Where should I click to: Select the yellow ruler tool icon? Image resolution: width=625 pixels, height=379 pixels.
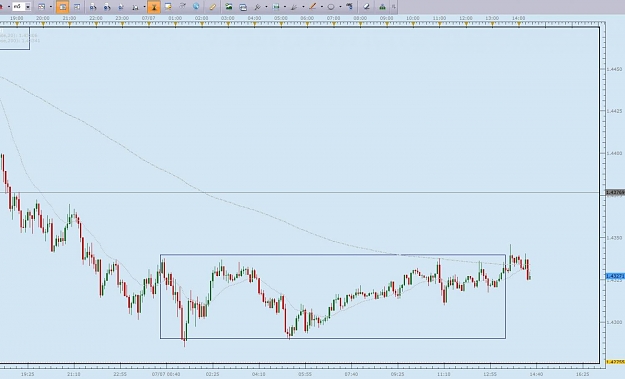click(213, 7)
